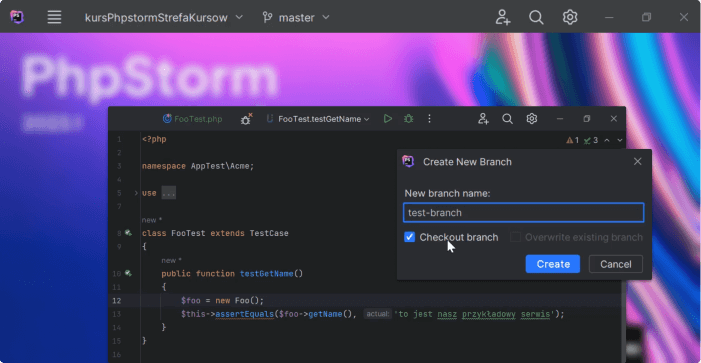The width and height of the screenshot is (701, 363).
Task: Open settings gear in main title bar
Action: (570, 17)
